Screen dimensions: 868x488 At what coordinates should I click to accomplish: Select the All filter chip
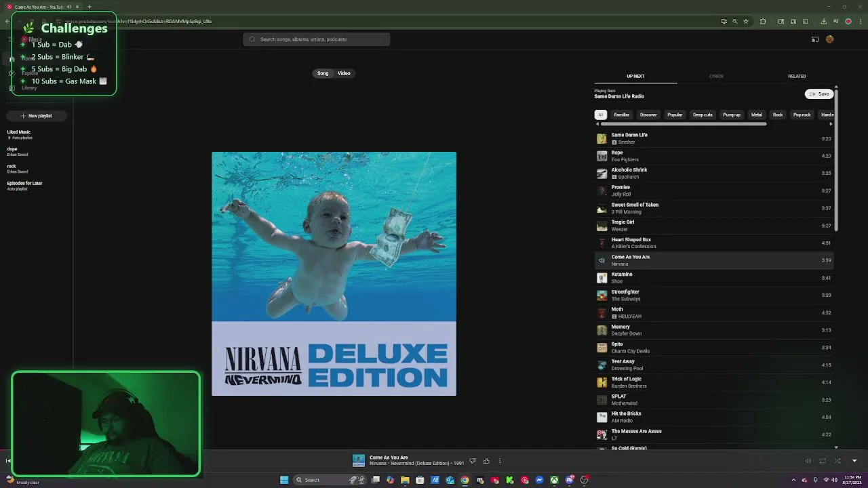(x=601, y=115)
